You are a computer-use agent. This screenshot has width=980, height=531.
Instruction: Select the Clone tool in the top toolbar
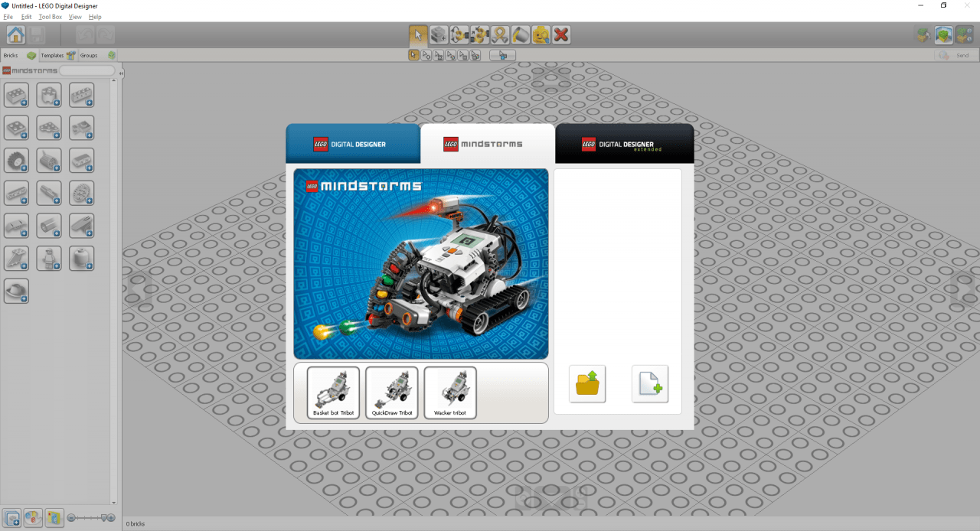438,34
